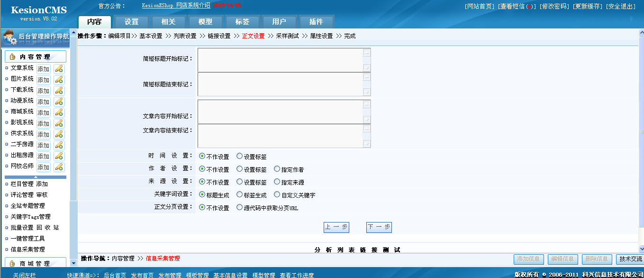This screenshot has width=644, height=278.
Task: Select 设置标签 for 作者设置
Action: click(239, 169)
